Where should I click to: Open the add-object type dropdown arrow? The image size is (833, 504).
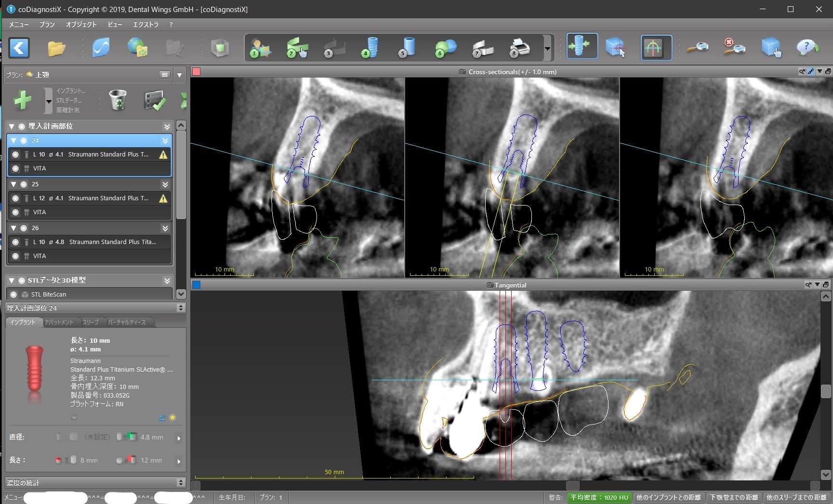(48, 101)
